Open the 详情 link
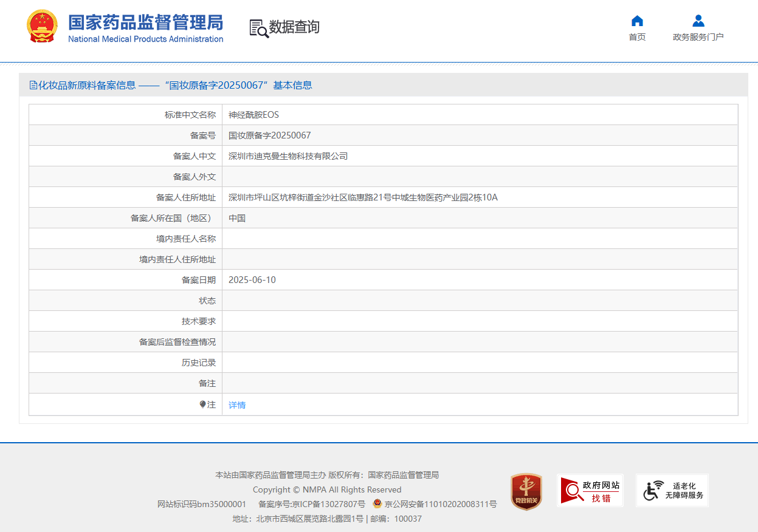 [237, 405]
